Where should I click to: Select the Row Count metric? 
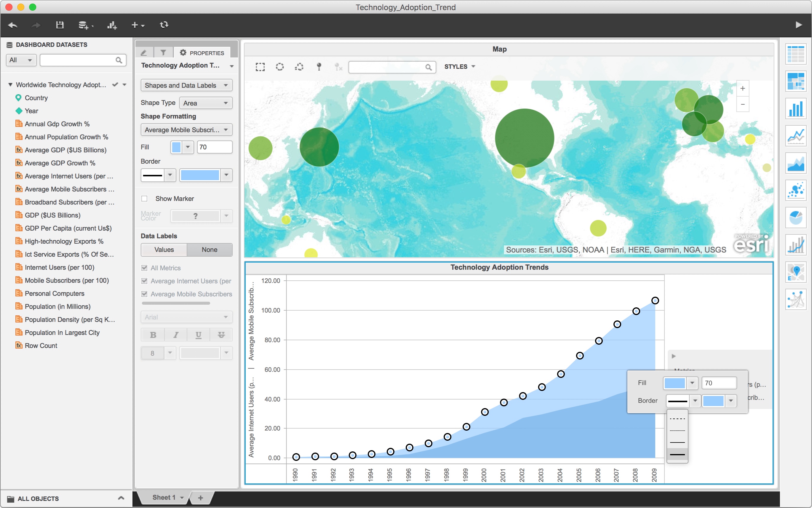[41, 345]
